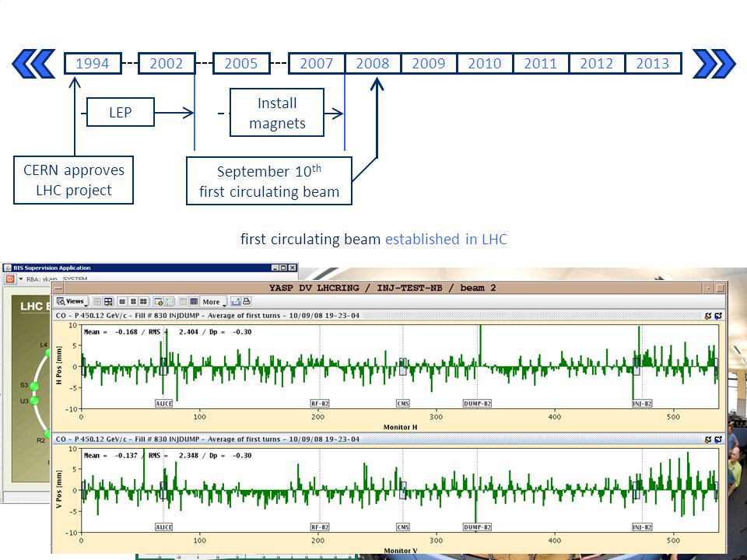The width and height of the screenshot is (747, 560).
Task: Select the 2012 timeline box
Action: [597, 63]
